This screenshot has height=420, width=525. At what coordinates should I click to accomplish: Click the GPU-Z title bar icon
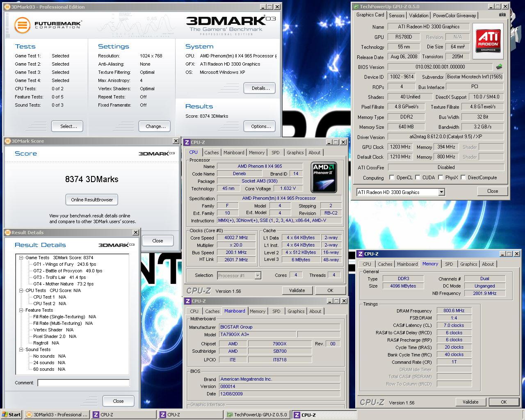[x=355, y=7]
